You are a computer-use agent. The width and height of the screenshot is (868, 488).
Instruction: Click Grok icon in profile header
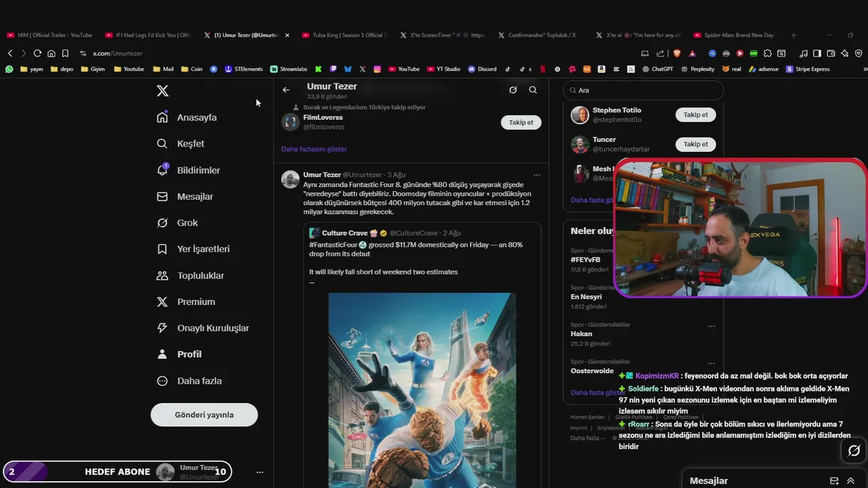click(513, 89)
